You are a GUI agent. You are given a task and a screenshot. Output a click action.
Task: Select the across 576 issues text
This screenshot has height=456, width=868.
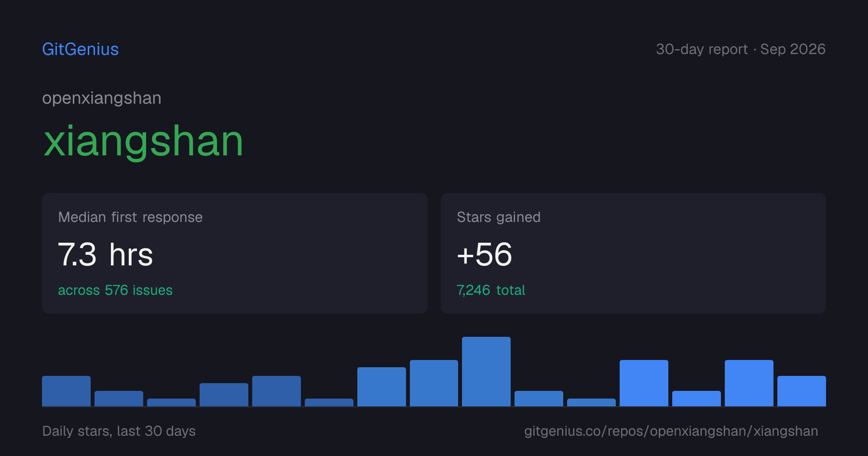pyautogui.click(x=115, y=290)
